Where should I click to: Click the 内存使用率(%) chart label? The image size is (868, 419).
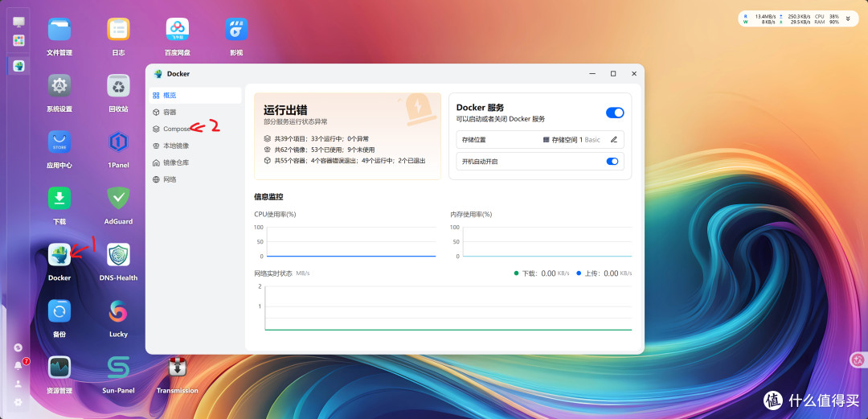click(x=471, y=214)
